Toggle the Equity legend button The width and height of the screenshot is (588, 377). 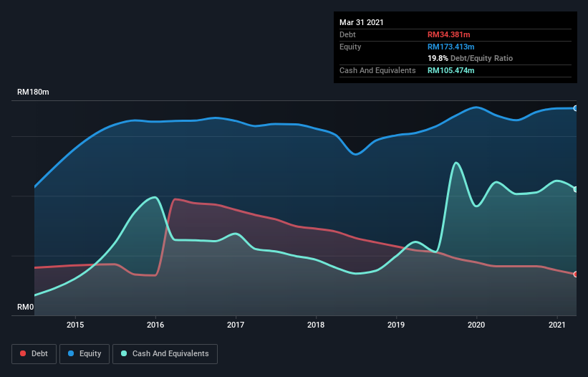[x=85, y=354]
